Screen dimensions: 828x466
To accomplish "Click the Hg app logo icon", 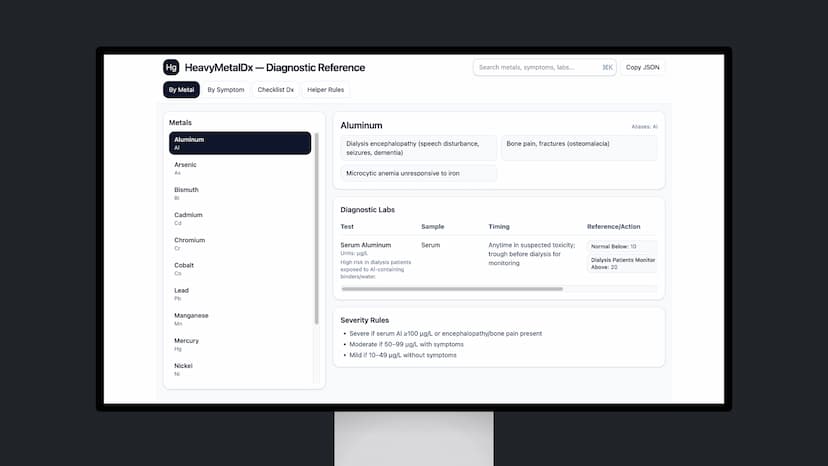I will click(171, 67).
